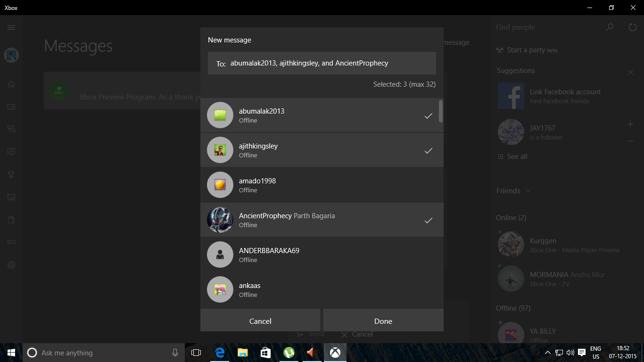Open Xbox app taskbar icon

(335, 353)
